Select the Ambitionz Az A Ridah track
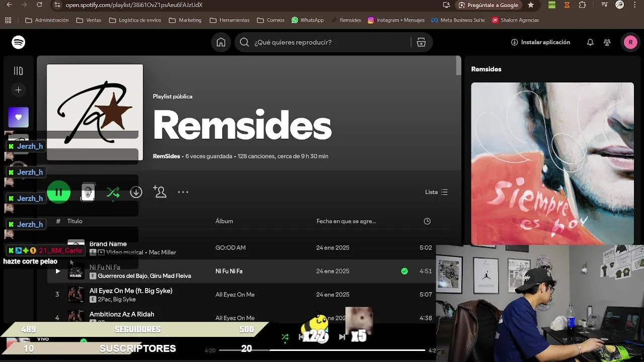Screen dimensions: 644x362 (122, 314)
